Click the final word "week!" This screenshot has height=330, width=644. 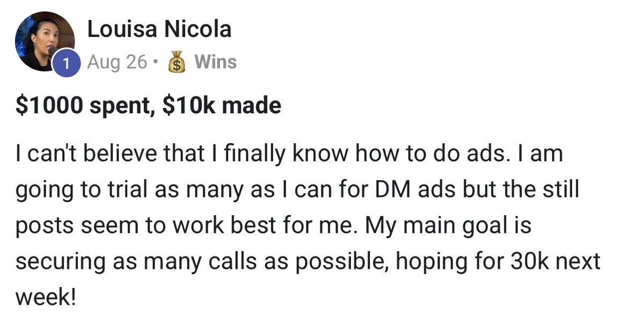pyautogui.click(x=46, y=296)
